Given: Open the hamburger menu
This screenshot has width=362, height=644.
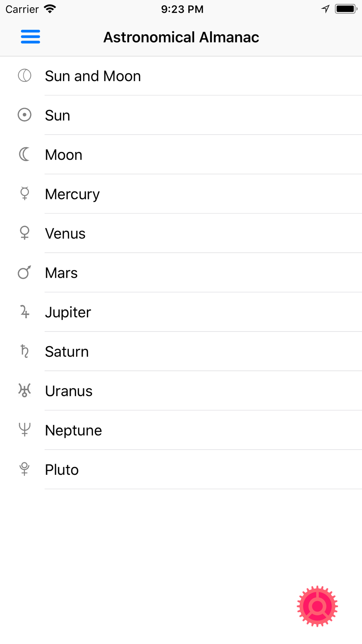Looking at the screenshot, I should click(x=30, y=37).
